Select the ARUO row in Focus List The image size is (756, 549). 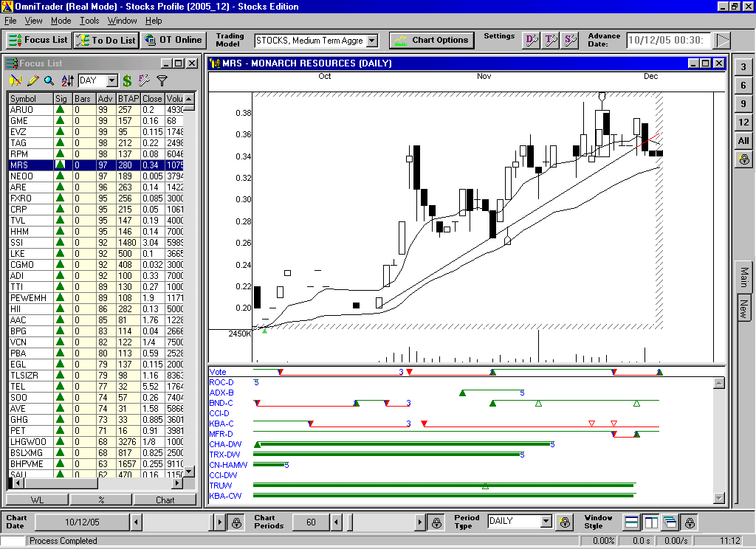(96, 110)
